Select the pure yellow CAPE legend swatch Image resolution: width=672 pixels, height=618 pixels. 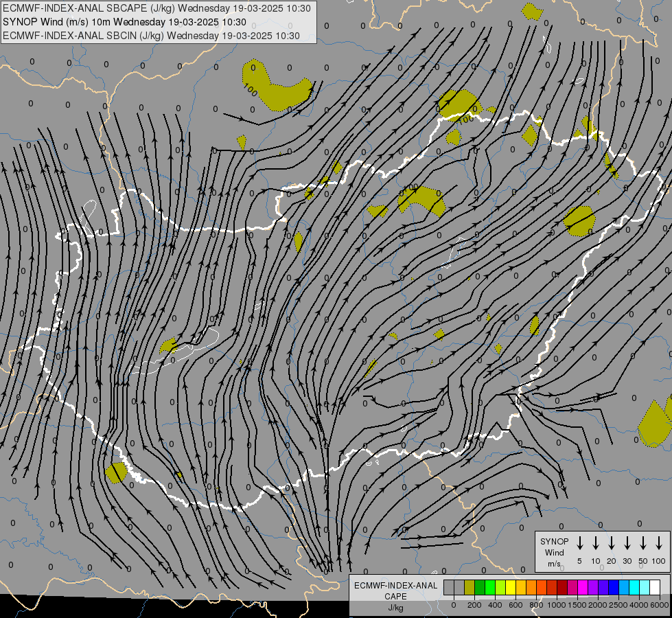511,587
